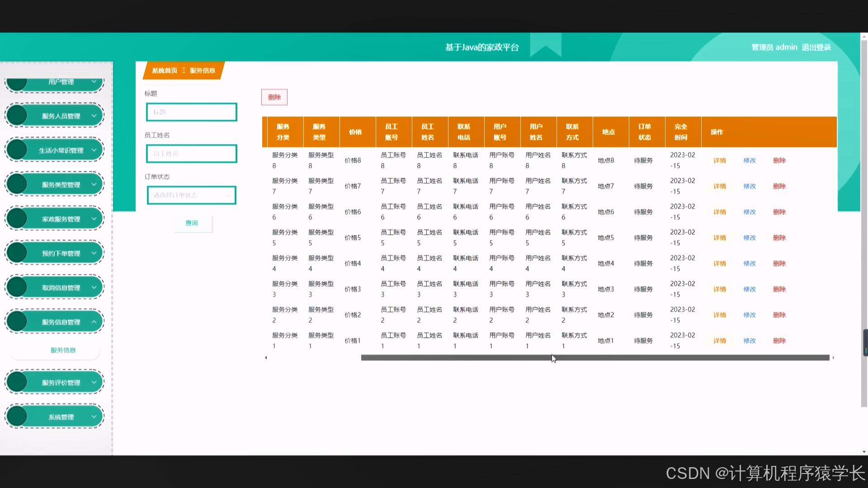Click the circle icon next to 生活小常识管理
This screenshot has height=488, width=868.
(17, 150)
